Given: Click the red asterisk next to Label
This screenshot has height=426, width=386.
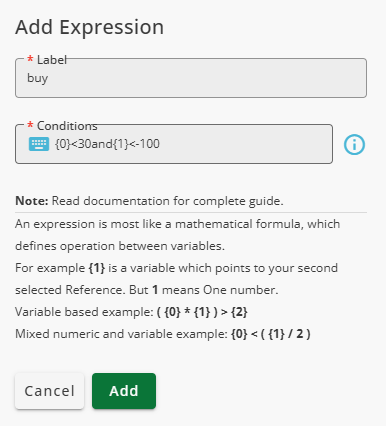Looking at the screenshot, I should (30, 59).
